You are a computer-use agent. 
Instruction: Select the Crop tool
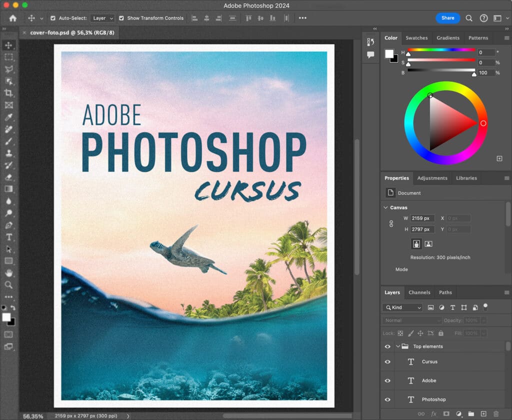coord(9,93)
